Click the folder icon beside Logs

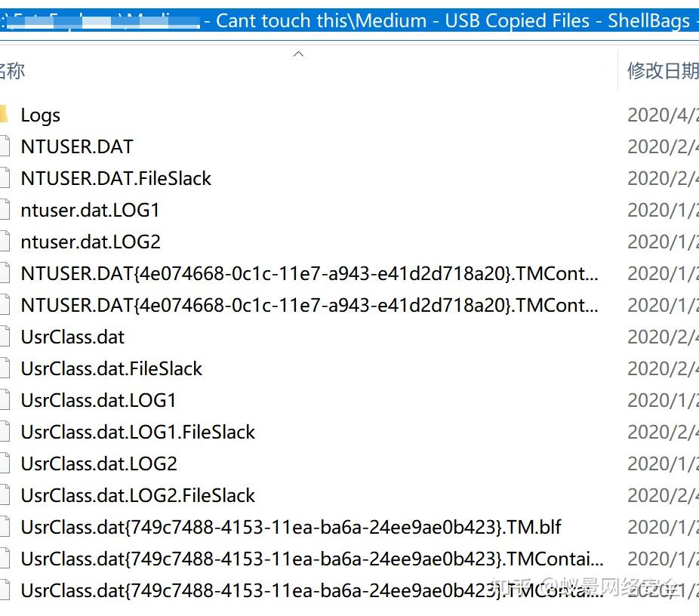[x=4, y=114]
